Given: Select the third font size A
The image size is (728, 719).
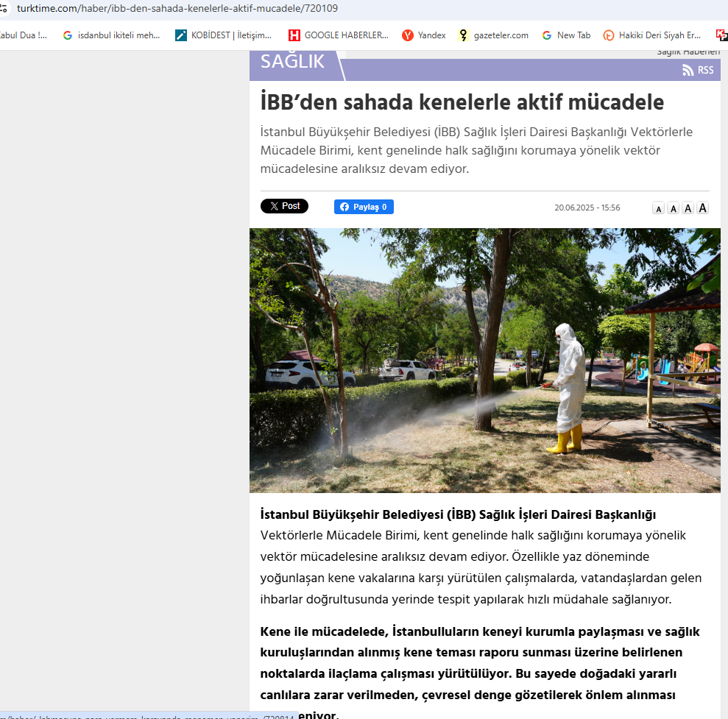Looking at the screenshot, I should click(x=688, y=208).
